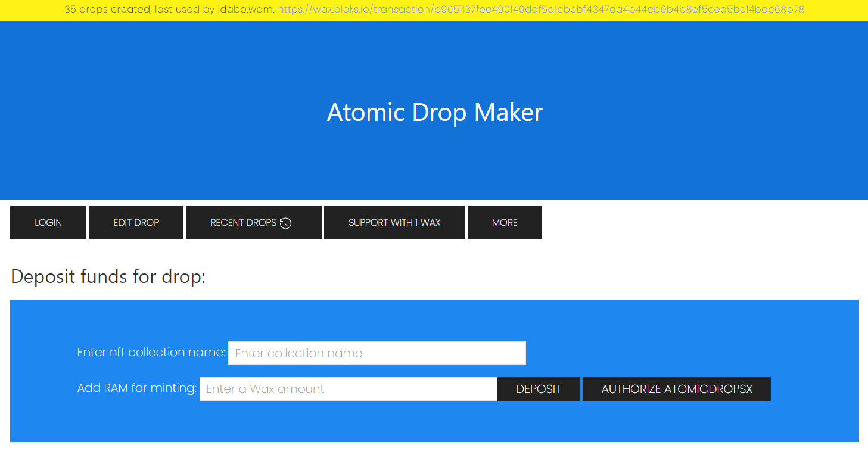Click the 'Deposit funds for drop:' heading
868x455 pixels.
click(x=108, y=277)
